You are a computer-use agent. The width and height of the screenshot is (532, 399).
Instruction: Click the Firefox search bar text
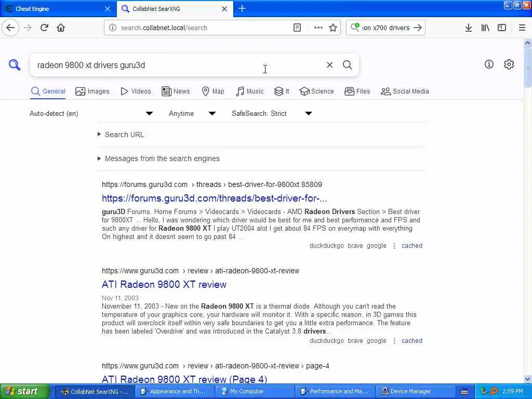tap(386, 28)
